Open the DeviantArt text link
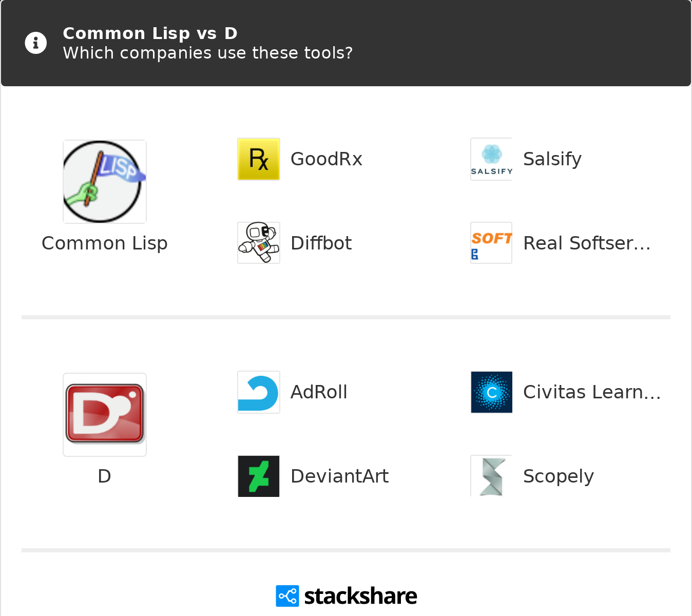 coord(340,476)
